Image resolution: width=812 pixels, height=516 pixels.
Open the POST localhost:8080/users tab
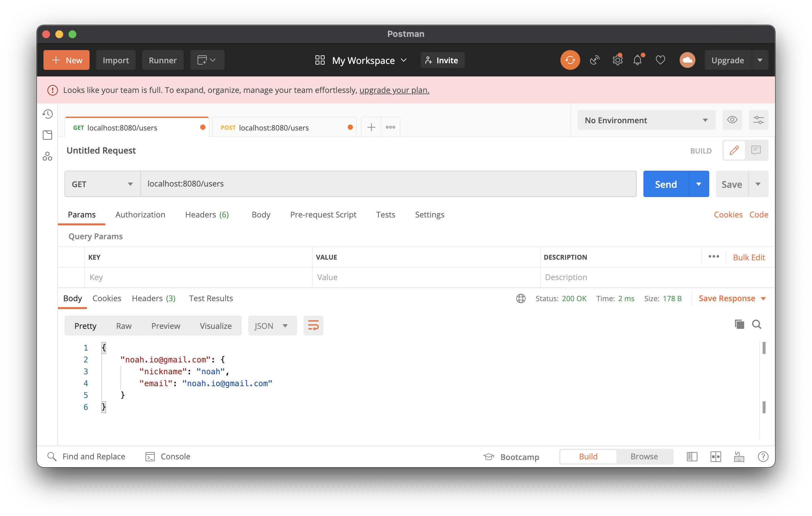click(x=284, y=128)
